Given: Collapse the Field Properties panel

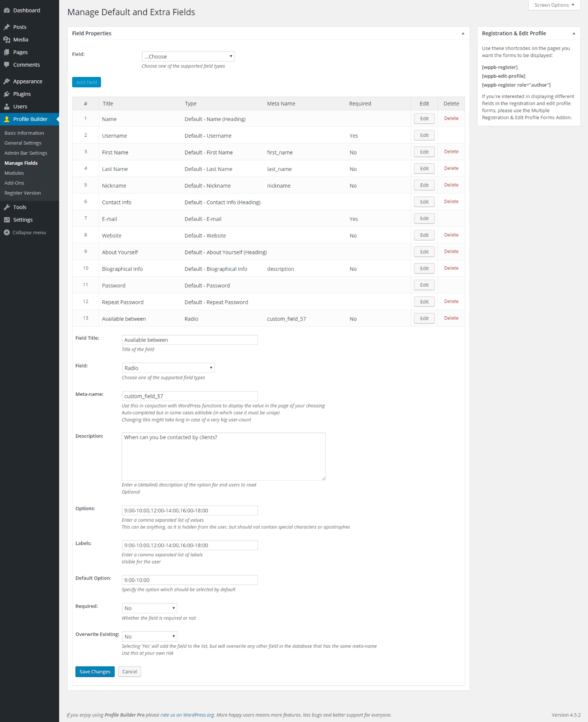Looking at the screenshot, I should [x=463, y=33].
